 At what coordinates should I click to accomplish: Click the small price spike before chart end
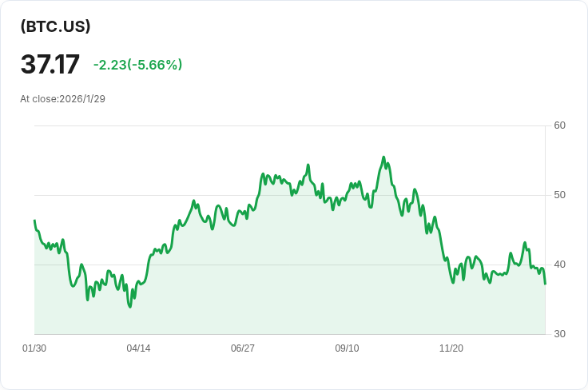[x=525, y=243]
